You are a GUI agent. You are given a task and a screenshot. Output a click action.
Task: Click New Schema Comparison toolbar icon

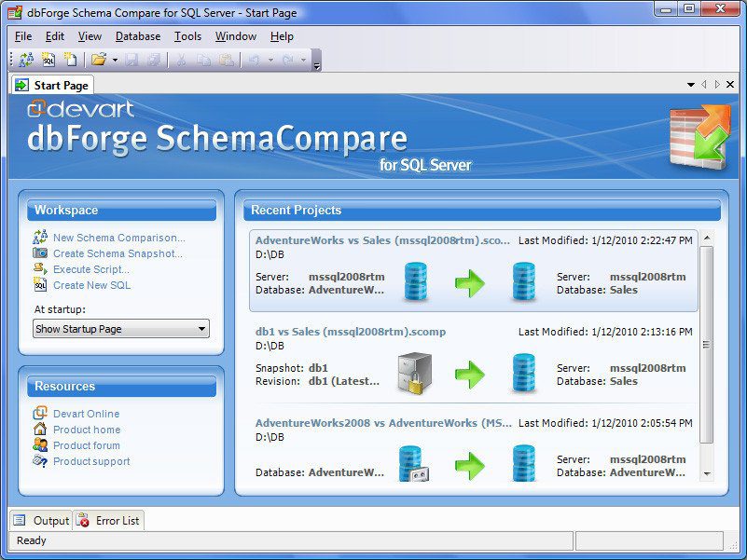26,60
